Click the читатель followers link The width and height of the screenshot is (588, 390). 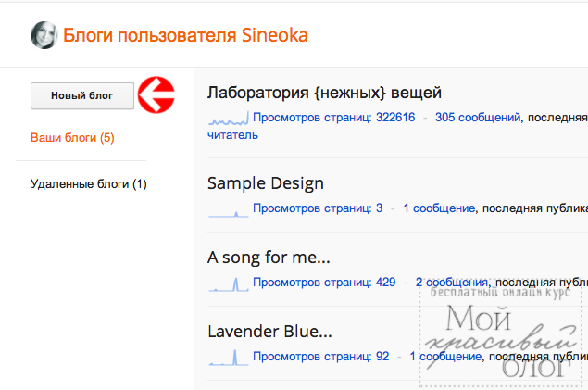pos(232,134)
